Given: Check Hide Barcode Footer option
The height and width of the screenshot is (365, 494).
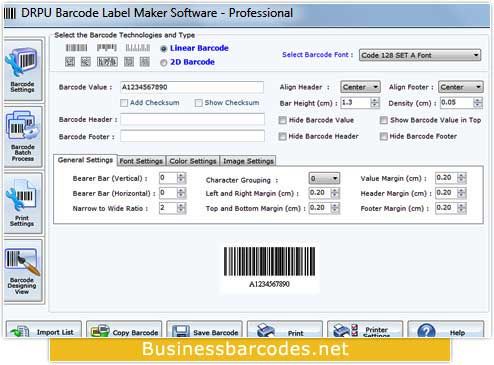Looking at the screenshot, I should pyautogui.click(x=384, y=136).
